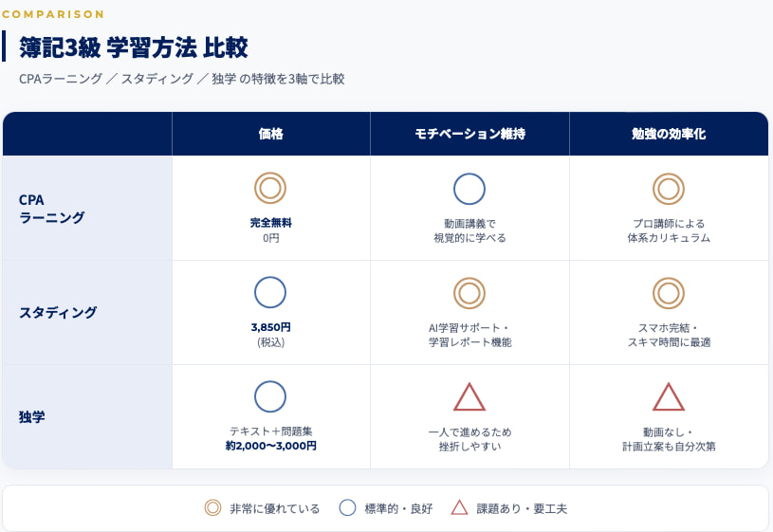This screenshot has width=773, height=532.
Task: Click the (税込) note
Action: [x=270, y=342]
